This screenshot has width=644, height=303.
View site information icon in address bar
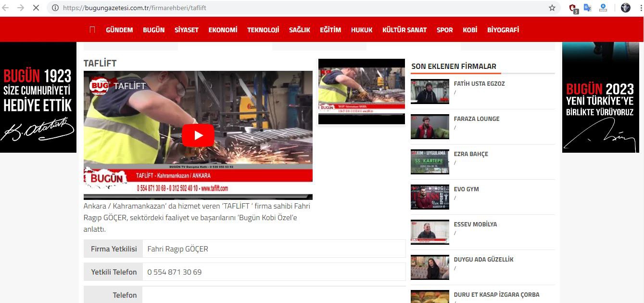[x=55, y=8]
